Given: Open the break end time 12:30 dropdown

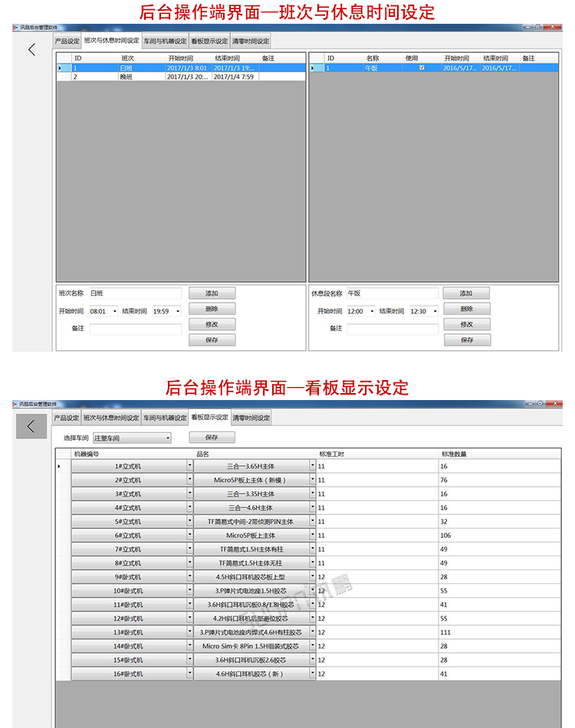Looking at the screenshot, I should point(435,312).
